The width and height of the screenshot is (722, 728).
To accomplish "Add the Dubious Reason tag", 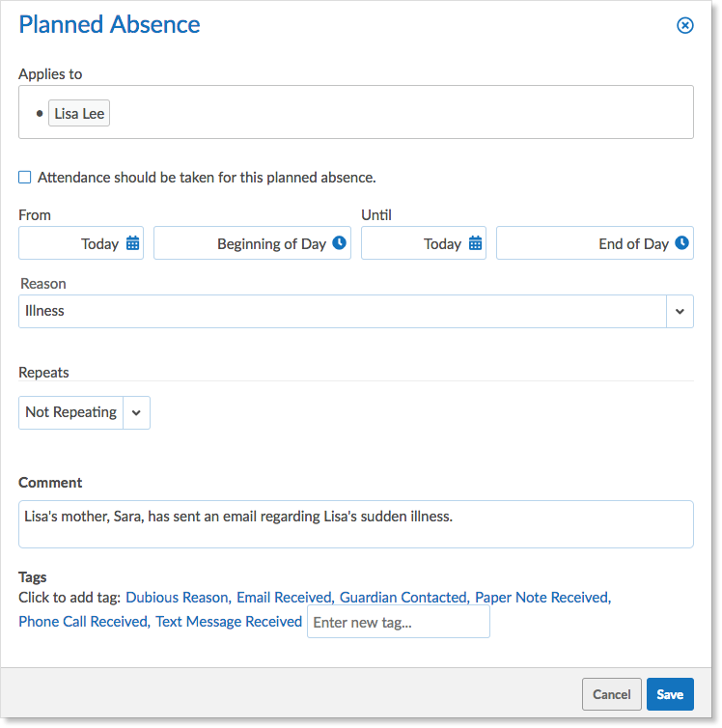I will 179,597.
